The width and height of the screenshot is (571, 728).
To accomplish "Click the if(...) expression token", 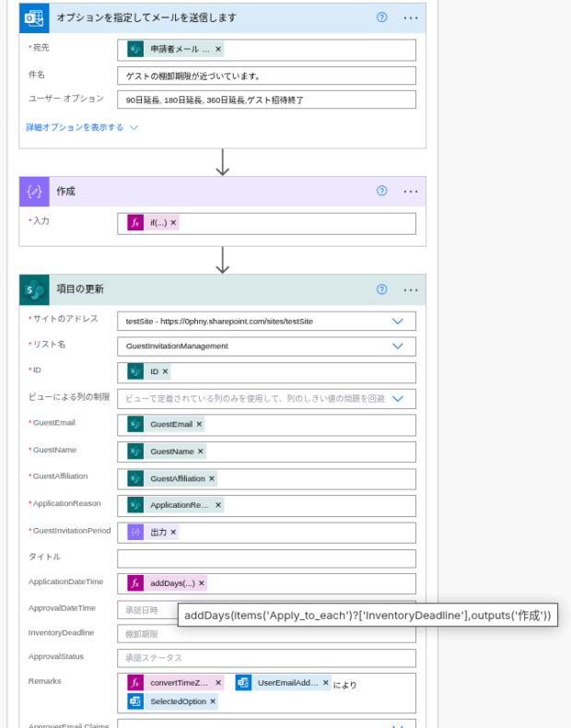I will pyautogui.click(x=153, y=223).
